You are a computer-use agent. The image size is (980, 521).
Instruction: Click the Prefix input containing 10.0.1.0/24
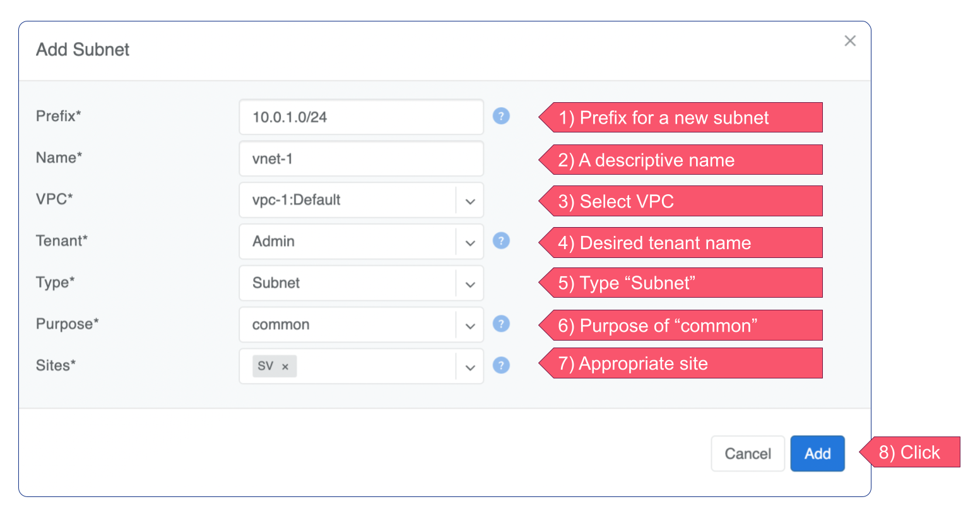click(x=361, y=117)
